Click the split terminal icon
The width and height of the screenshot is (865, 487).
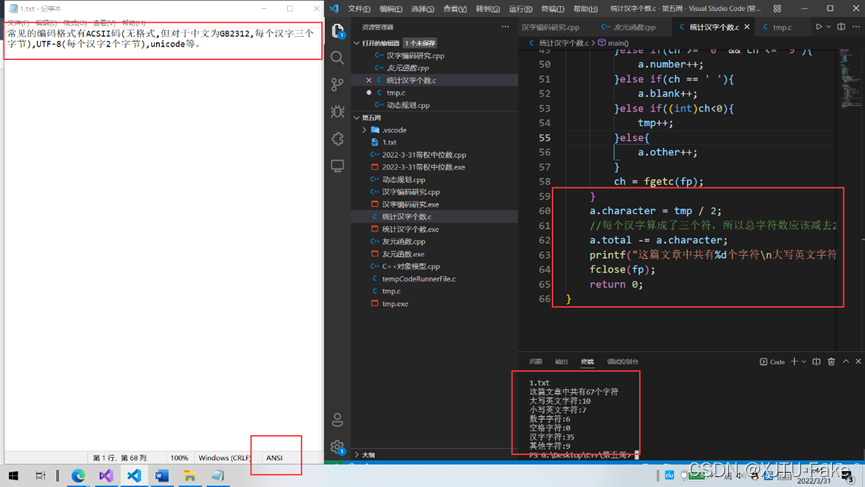coord(816,362)
